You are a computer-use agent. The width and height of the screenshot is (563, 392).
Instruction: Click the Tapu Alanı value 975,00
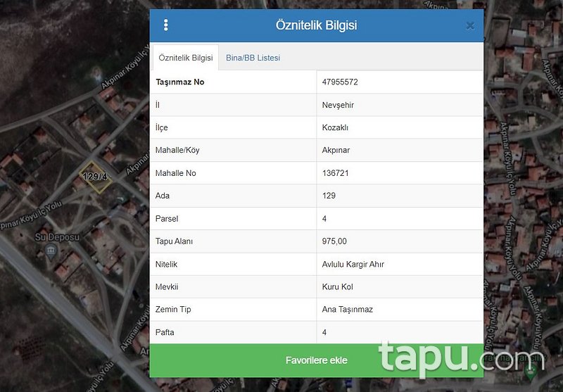334,241
